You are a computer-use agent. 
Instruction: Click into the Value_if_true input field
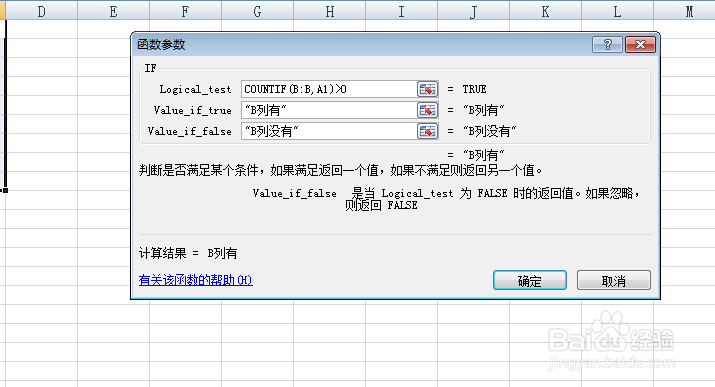tap(329, 110)
